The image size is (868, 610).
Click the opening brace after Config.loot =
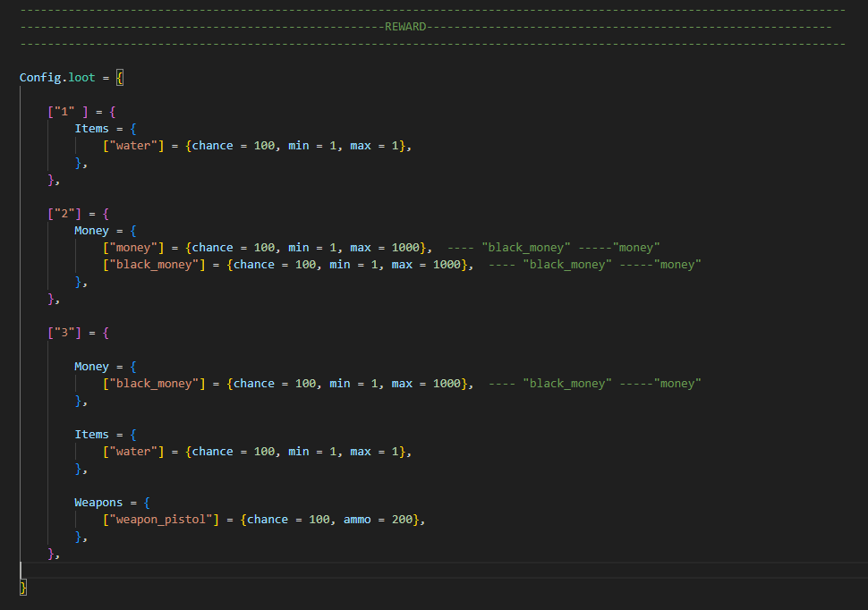pyautogui.click(x=120, y=78)
